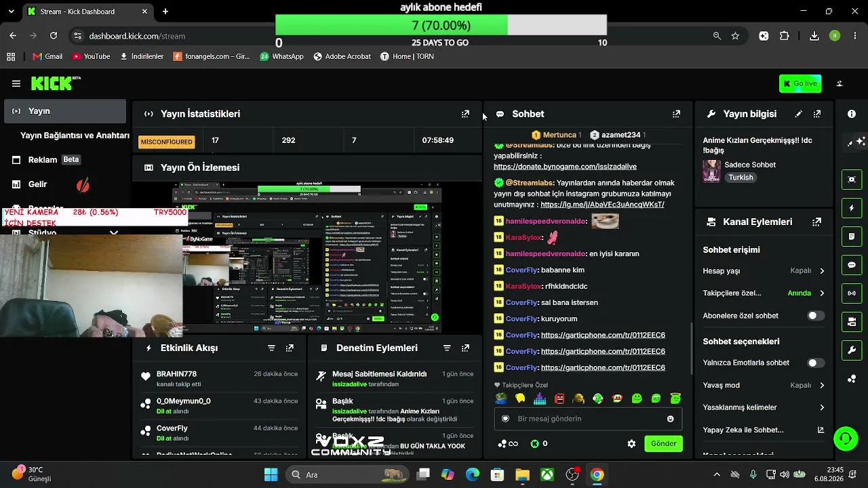Open the Home | TORN bookmark

pos(407,56)
